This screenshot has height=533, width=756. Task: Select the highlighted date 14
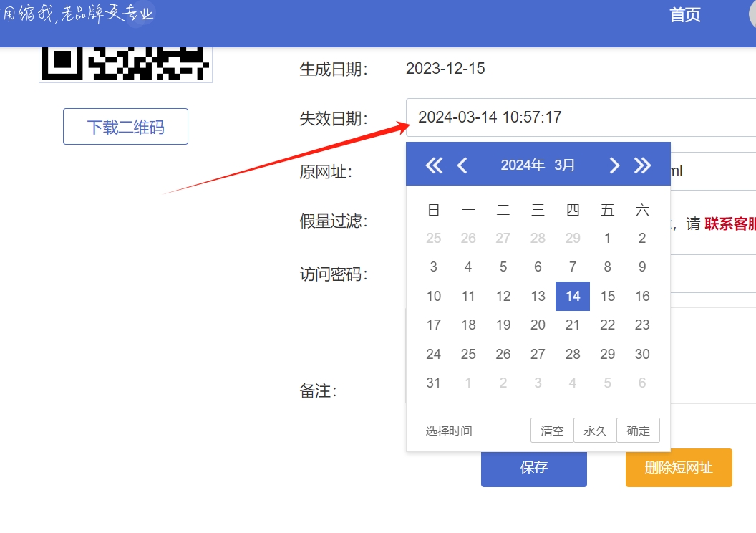pyautogui.click(x=573, y=297)
